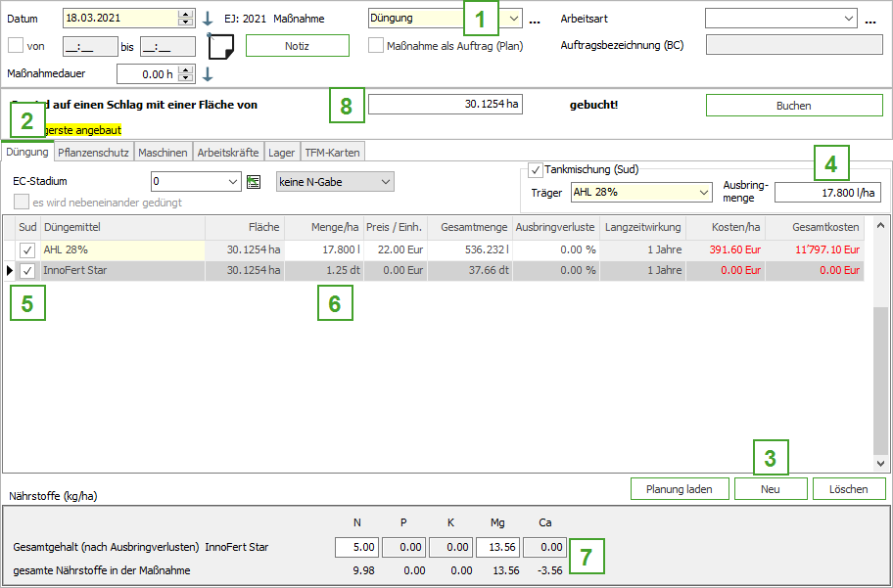This screenshot has width=893, height=588.
Task: Switch to the Pflanzenschutz tab
Action: 93,152
